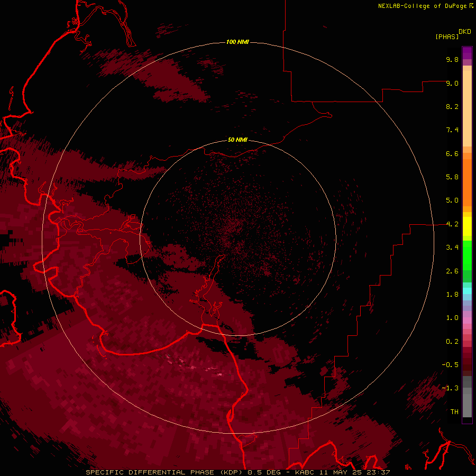The image size is (476, 476).
Task: Click the dark purple swatch on the color bar
Action: coord(467,53)
